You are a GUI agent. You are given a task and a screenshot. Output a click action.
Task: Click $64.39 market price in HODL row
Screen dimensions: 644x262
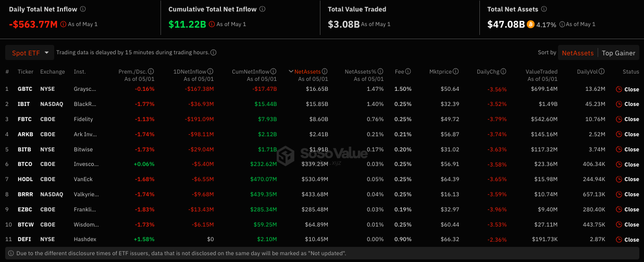tap(449, 179)
